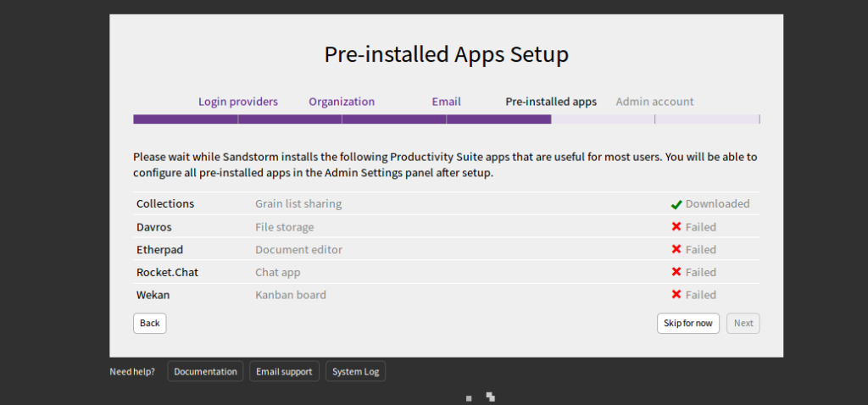868x405 pixels.
Task: Click the Kanban board description
Action: point(291,295)
